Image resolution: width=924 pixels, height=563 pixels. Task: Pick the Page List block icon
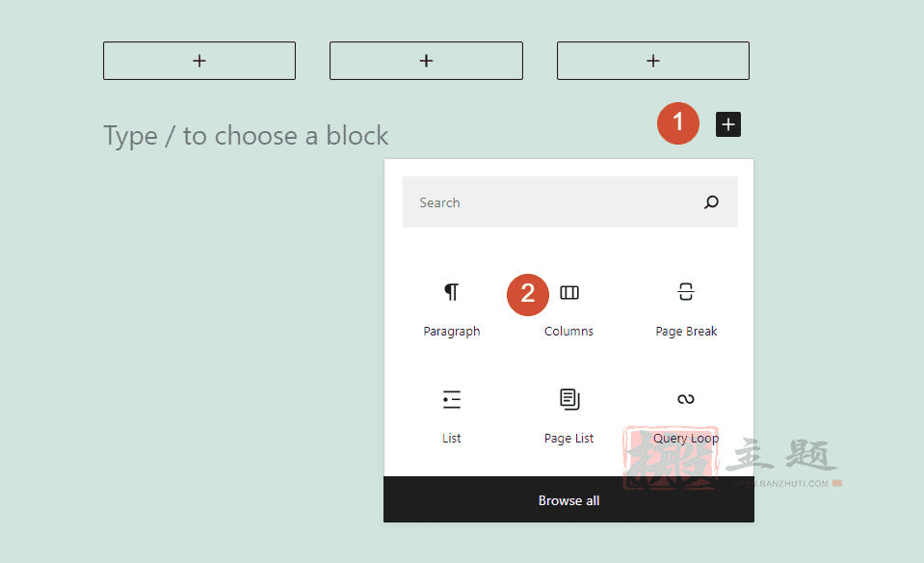pyautogui.click(x=569, y=399)
